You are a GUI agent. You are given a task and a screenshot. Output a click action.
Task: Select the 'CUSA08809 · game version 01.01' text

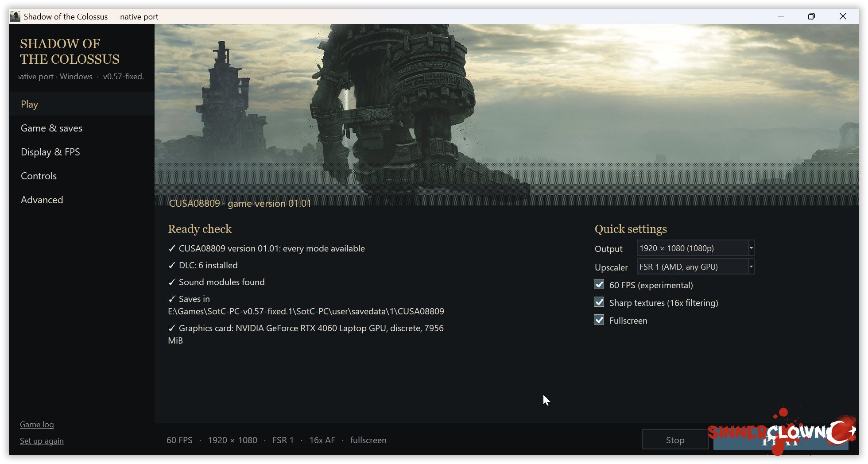pyautogui.click(x=240, y=203)
